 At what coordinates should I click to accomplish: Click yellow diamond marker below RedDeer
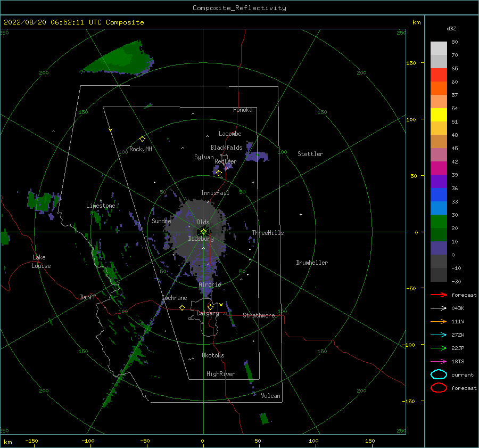coord(219,173)
